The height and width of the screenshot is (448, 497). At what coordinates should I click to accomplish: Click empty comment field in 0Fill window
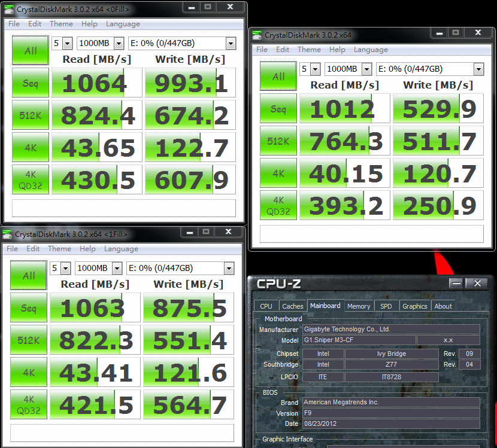(123, 208)
